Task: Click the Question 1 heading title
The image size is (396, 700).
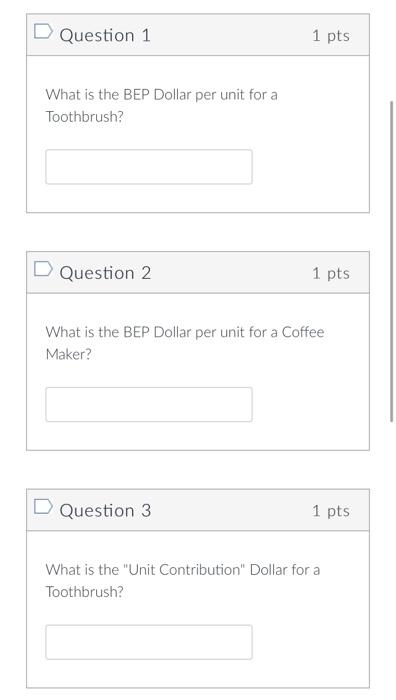Action: pyautogui.click(x=105, y=35)
